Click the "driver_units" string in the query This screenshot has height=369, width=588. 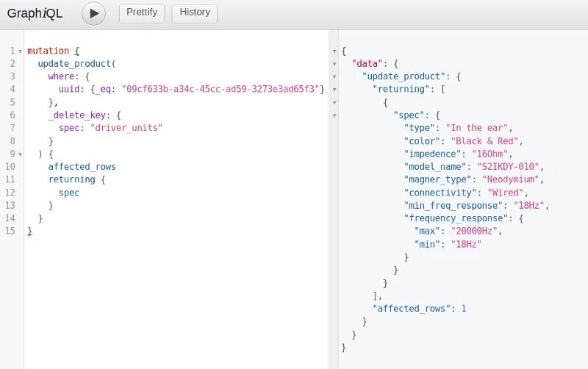click(126, 128)
